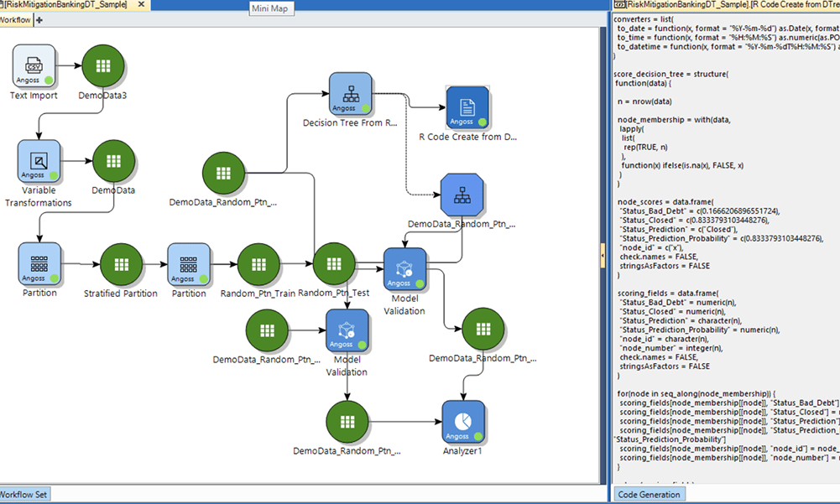This screenshot has height=504, width=840.
Task: Click the Random_Ptn_Test dataset node
Action: click(x=334, y=263)
